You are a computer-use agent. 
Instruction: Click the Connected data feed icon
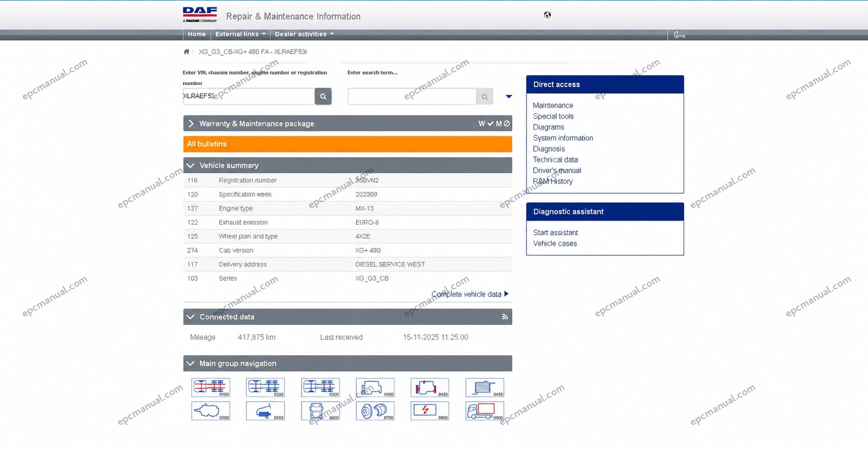pyautogui.click(x=505, y=317)
